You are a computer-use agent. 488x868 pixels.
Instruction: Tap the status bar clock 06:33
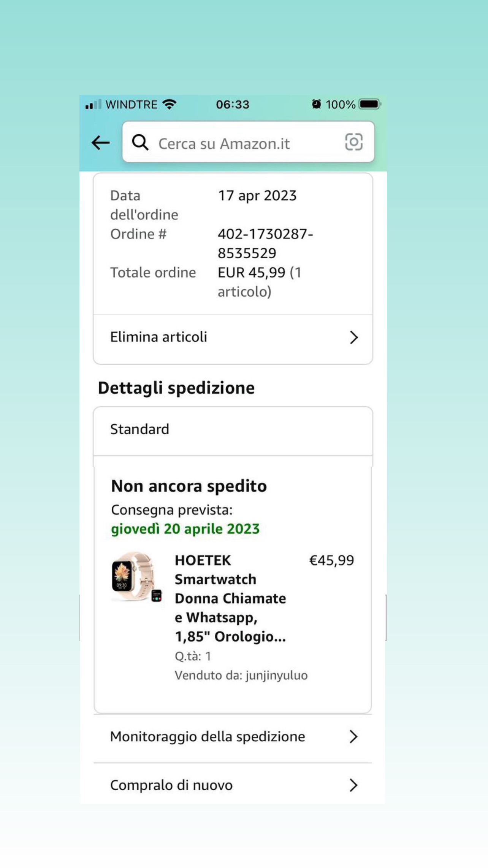coord(233,105)
